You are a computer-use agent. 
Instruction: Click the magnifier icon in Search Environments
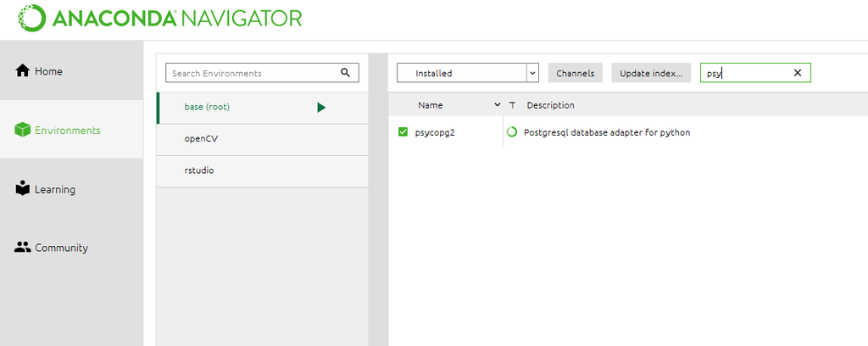[346, 73]
